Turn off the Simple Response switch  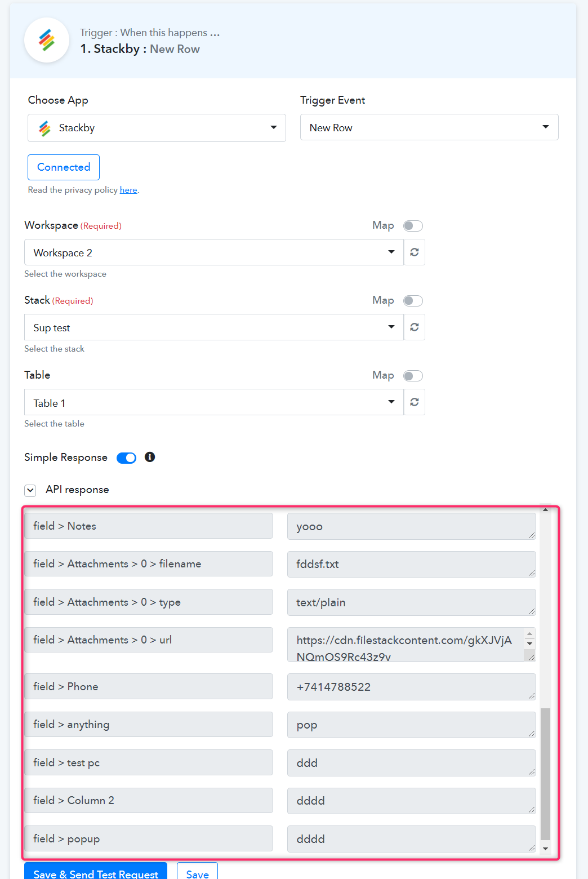pos(126,458)
